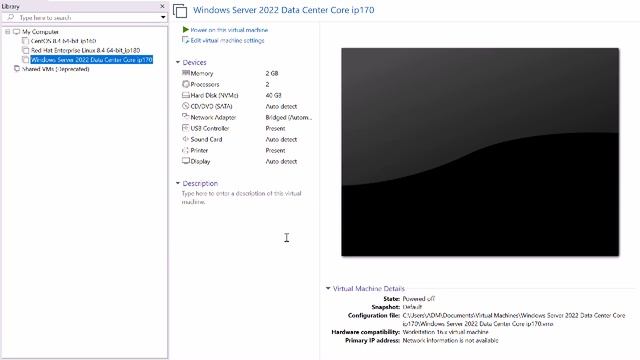Click the CD/DVD (SATA) disc icon

[x=186, y=106]
